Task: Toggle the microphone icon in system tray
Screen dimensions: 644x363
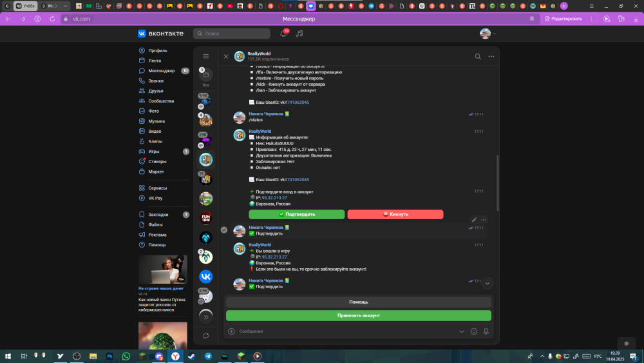Action: (550, 356)
